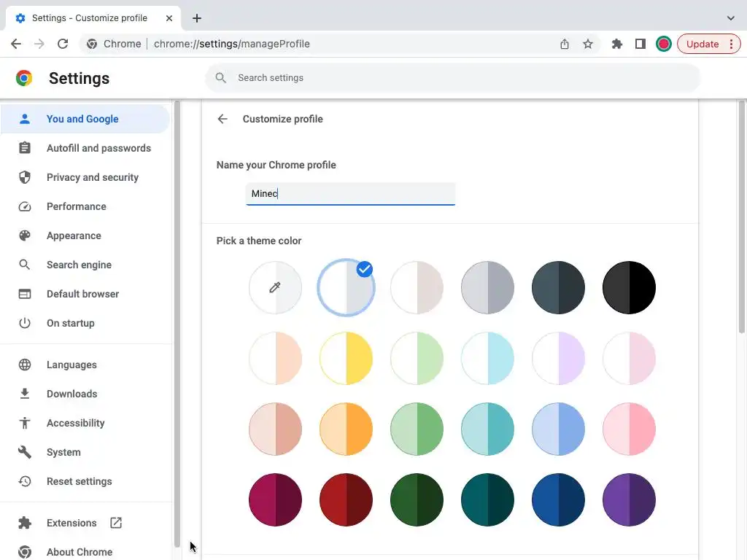Select the light cyan theme color

click(x=487, y=358)
